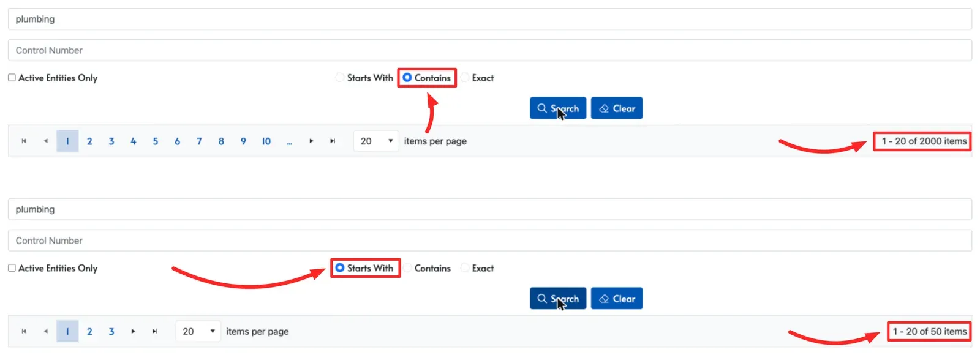Jump to last page in the 50-item pager
This screenshot has height=355, width=980.
(x=154, y=332)
